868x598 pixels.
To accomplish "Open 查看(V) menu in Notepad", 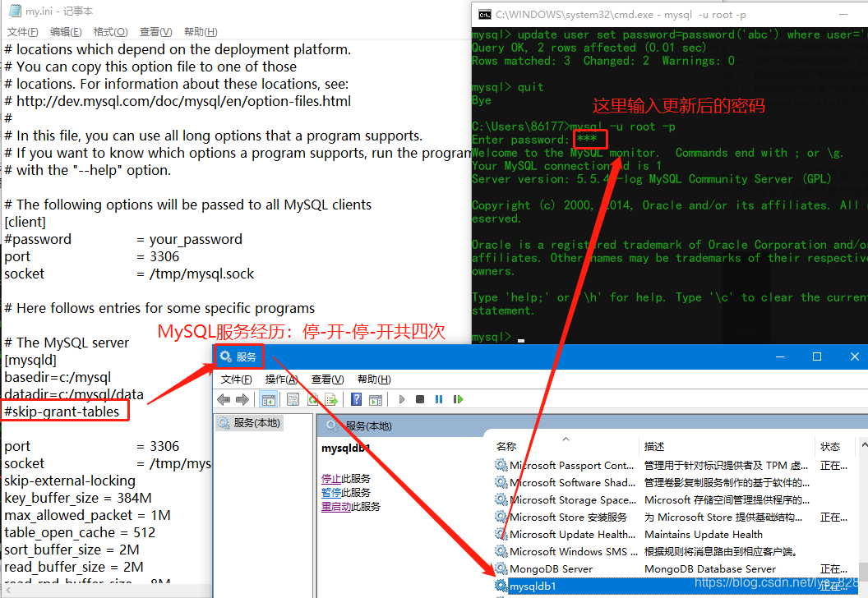I will tap(155, 32).
